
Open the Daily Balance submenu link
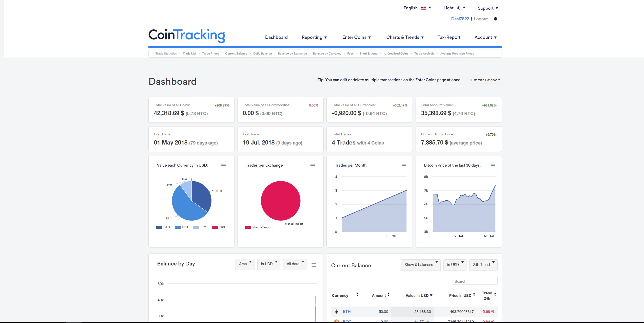point(262,53)
